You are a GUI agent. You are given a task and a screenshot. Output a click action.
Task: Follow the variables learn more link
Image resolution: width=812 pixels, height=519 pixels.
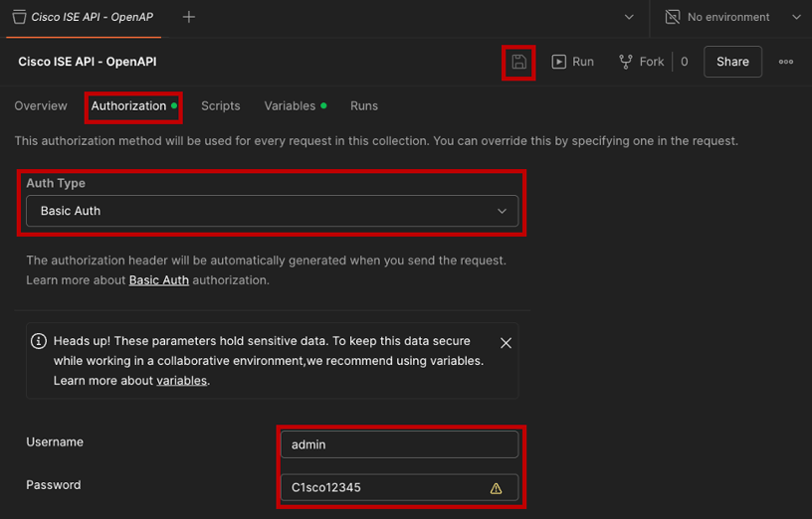181,381
